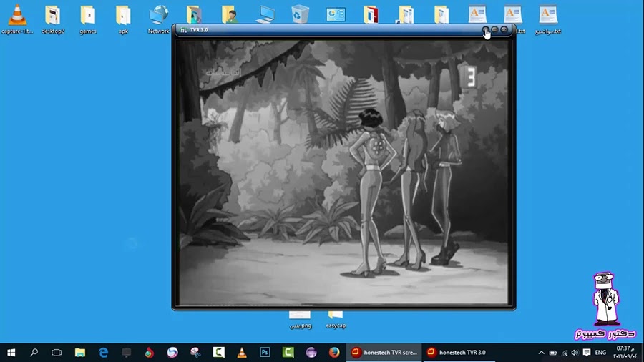Open network connections tray icon
The image size is (644, 362).
pyautogui.click(x=565, y=353)
